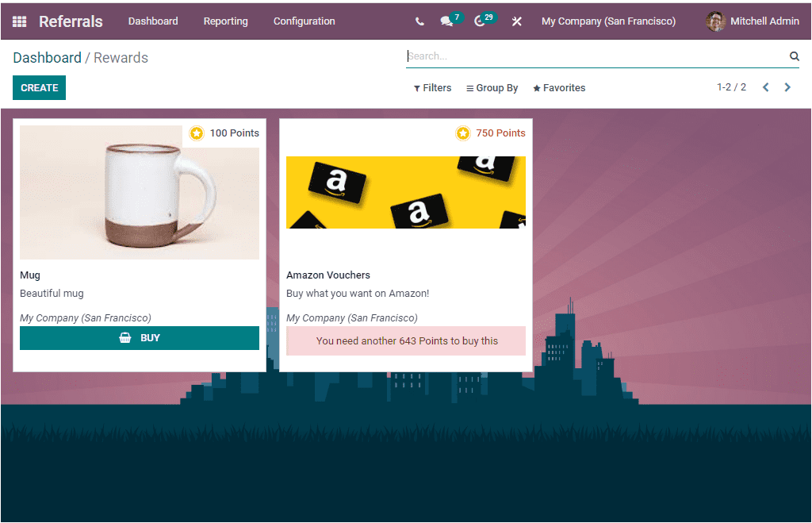This screenshot has width=812, height=523.
Task: Toggle the Favorites menu
Action: pos(559,87)
